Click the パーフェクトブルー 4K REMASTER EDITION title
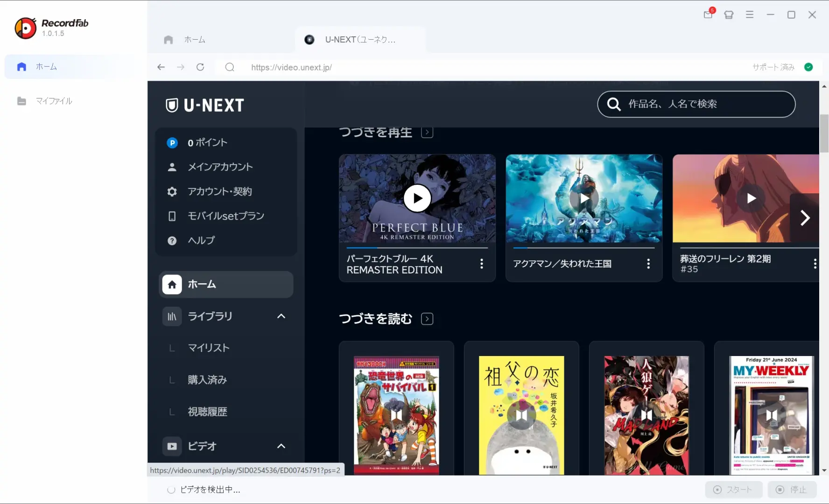829x504 pixels. [x=394, y=264]
